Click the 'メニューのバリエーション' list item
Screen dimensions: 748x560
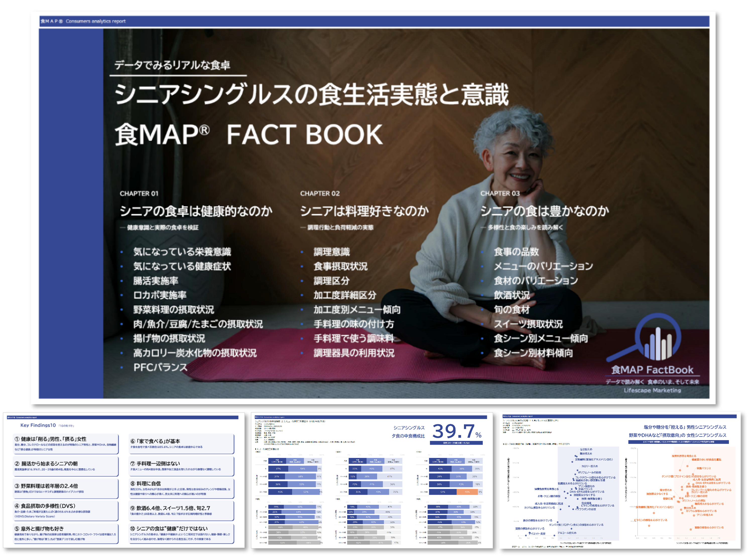(x=543, y=266)
